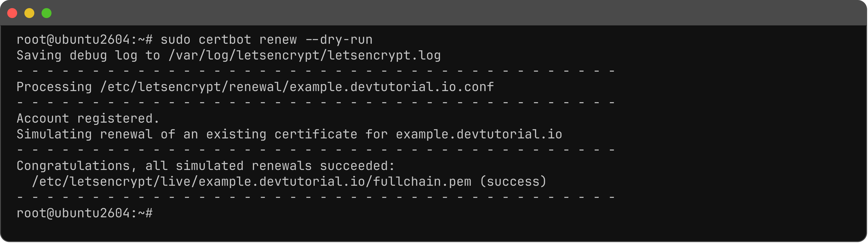The height and width of the screenshot is (243, 868).
Task: Maximize the terminal with the green button
Action: (x=47, y=13)
